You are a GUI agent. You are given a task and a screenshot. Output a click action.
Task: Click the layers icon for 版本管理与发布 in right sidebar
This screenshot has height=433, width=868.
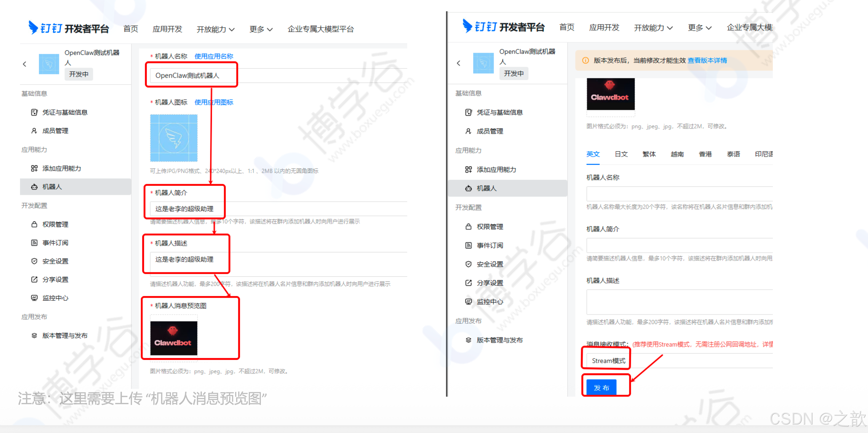point(468,340)
